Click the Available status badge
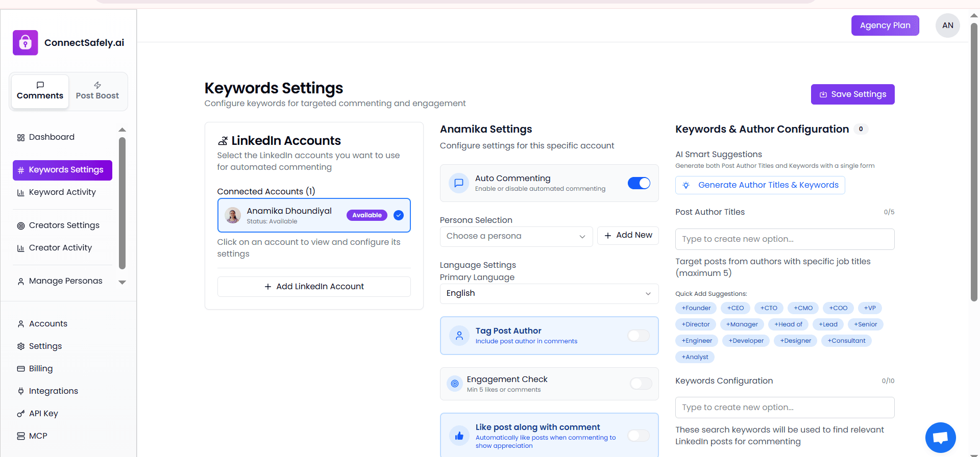The height and width of the screenshot is (457, 980). (367, 215)
